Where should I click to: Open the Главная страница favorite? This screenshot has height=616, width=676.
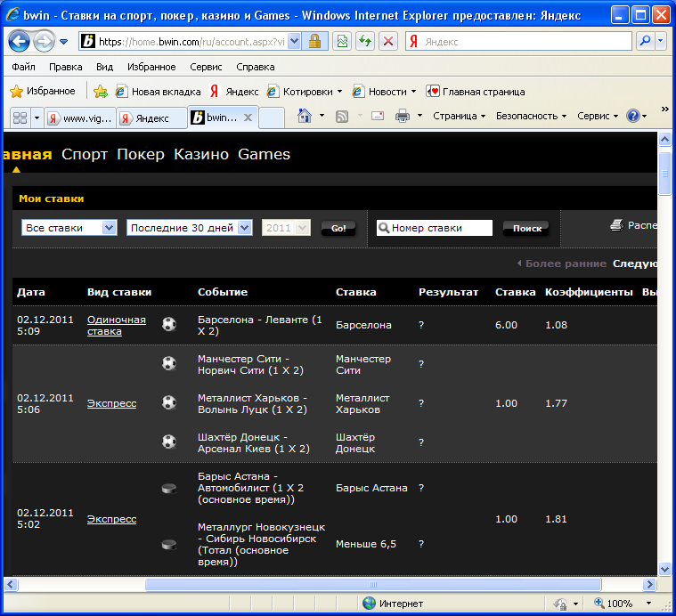pyautogui.click(x=476, y=92)
